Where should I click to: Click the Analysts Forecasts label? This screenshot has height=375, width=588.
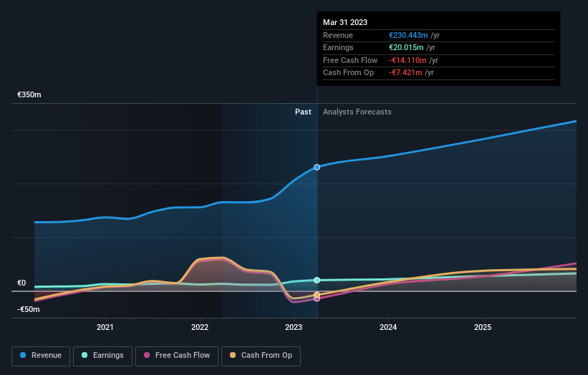point(357,112)
